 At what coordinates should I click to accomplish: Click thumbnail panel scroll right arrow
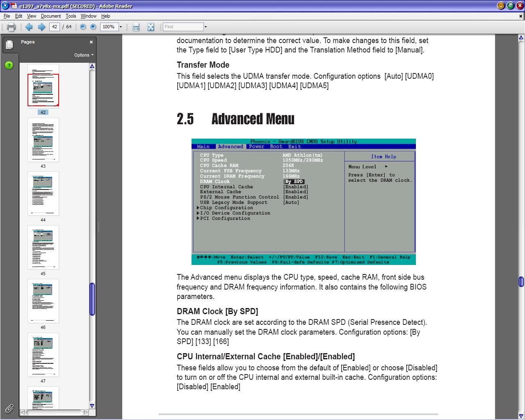point(86,412)
